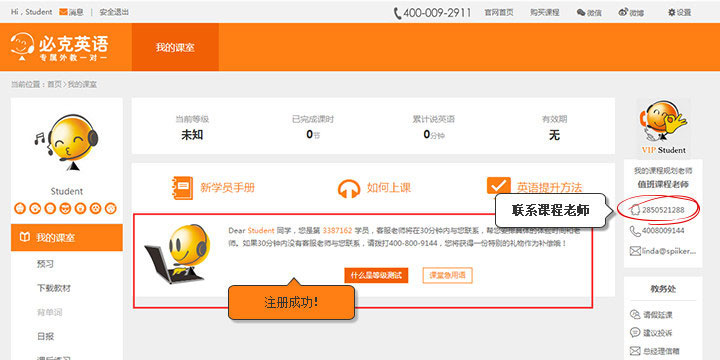Image resolution: width=720 pixels, height=360 pixels.
Task: Click the QQ icon beside 2850521288
Action: (x=635, y=210)
